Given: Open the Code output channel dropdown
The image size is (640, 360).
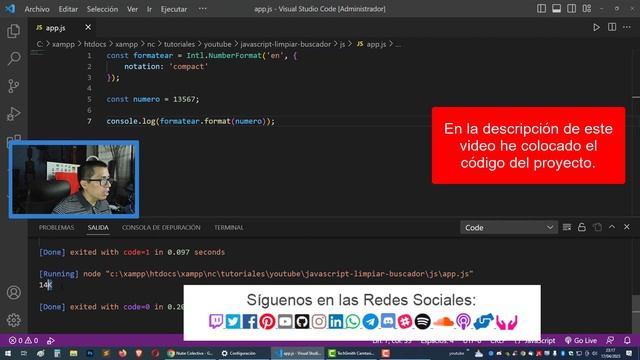Looking at the screenshot, I should [509, 227].
